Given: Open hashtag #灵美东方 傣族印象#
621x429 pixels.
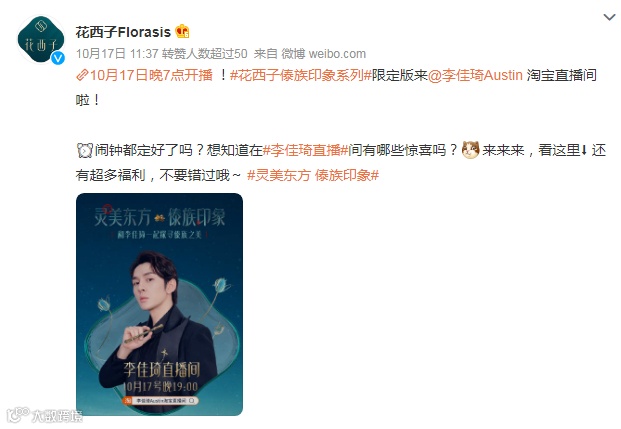Looking at the screenshot, I should point(313,175).
